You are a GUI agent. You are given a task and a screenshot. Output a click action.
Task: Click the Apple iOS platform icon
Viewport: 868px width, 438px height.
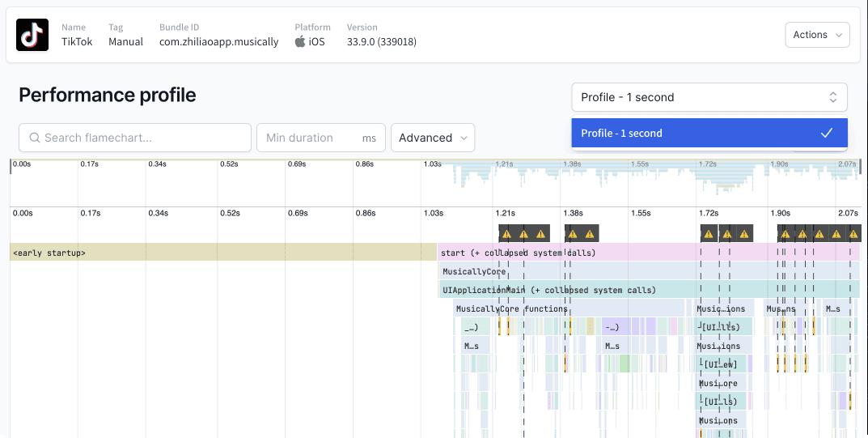[300, 41]
